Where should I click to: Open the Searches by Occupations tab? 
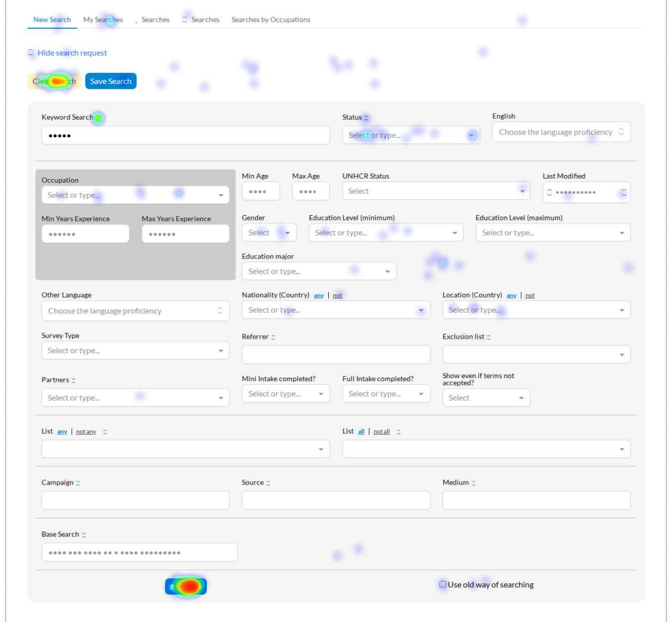(271, 19)
